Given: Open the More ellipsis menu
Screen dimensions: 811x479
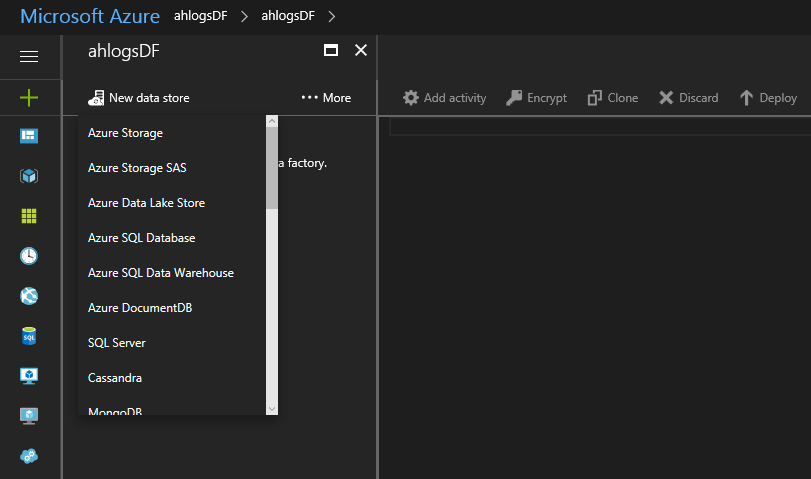Looking at the screenshot, I should [326, 98].
